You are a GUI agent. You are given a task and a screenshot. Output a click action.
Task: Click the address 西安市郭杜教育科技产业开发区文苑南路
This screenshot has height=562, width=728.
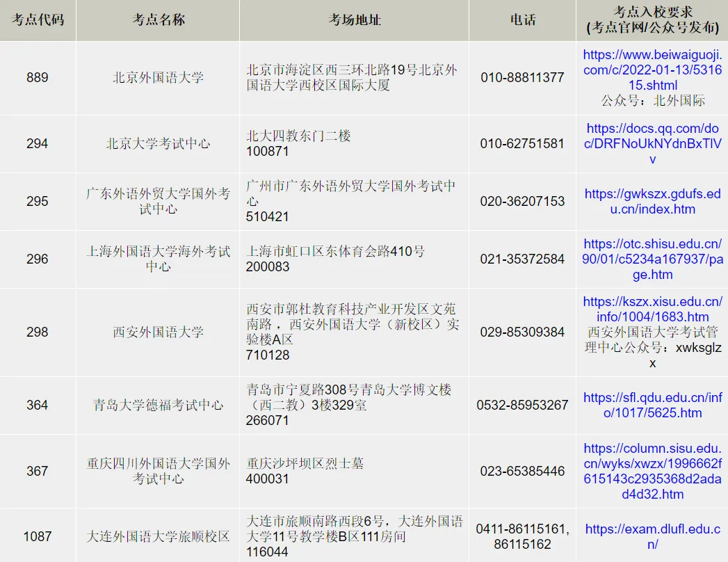[351, 316]
